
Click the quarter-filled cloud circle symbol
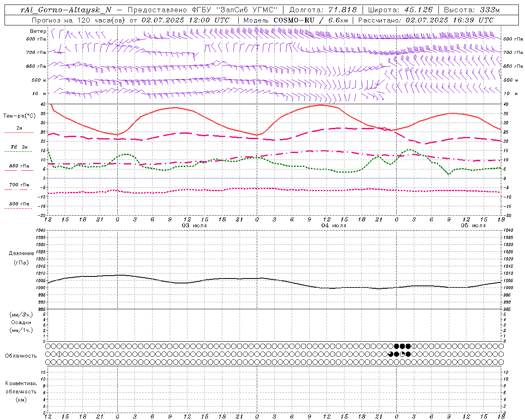(x=402, y=354)
